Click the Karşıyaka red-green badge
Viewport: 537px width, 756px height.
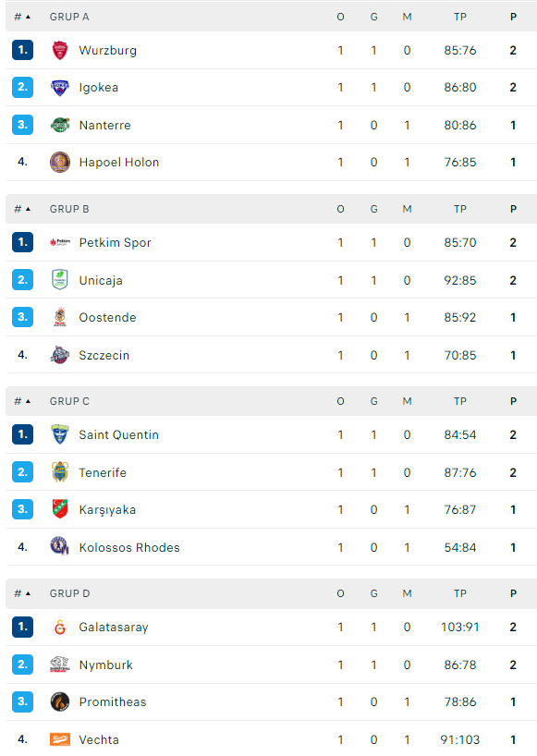pyautogui.click(x=60, y=509)
